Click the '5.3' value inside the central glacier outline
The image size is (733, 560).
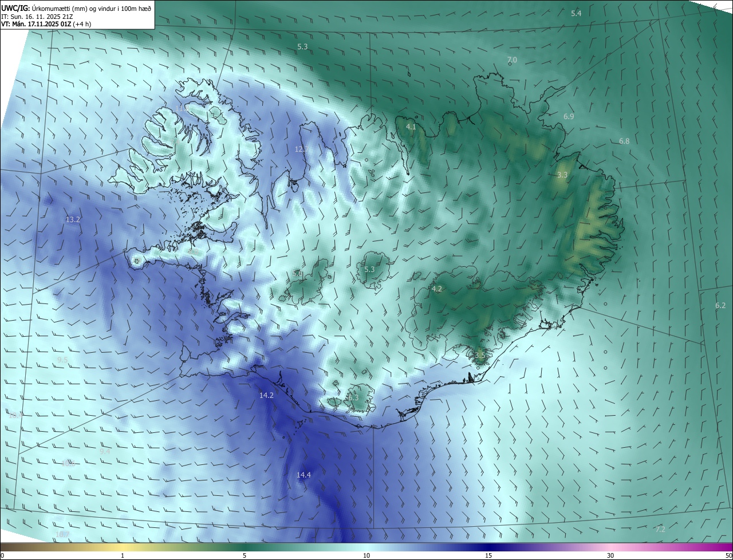(369, 269)
